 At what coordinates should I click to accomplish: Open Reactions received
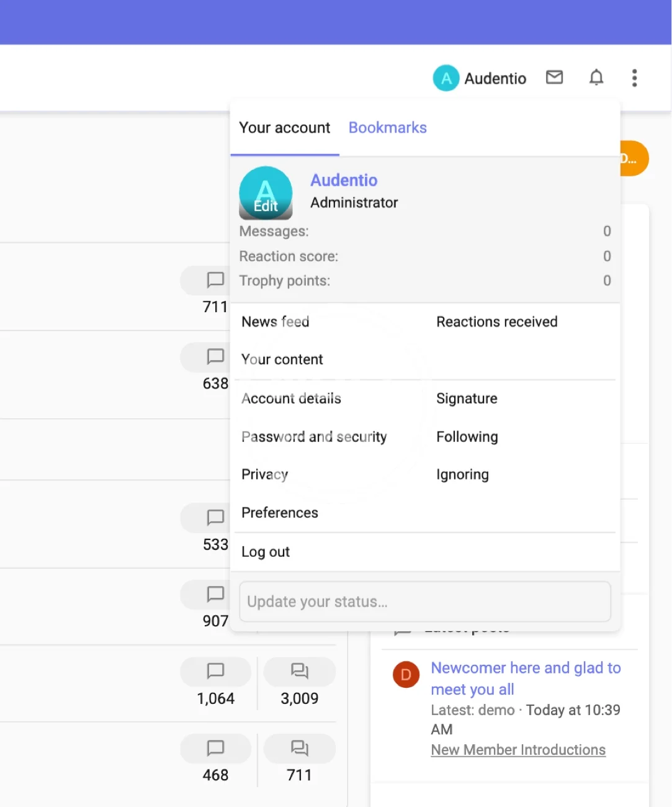[x=496, y=322]
